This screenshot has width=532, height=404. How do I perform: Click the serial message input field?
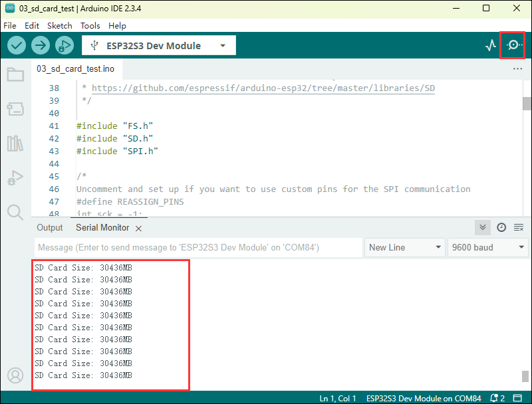click(198, 247)
